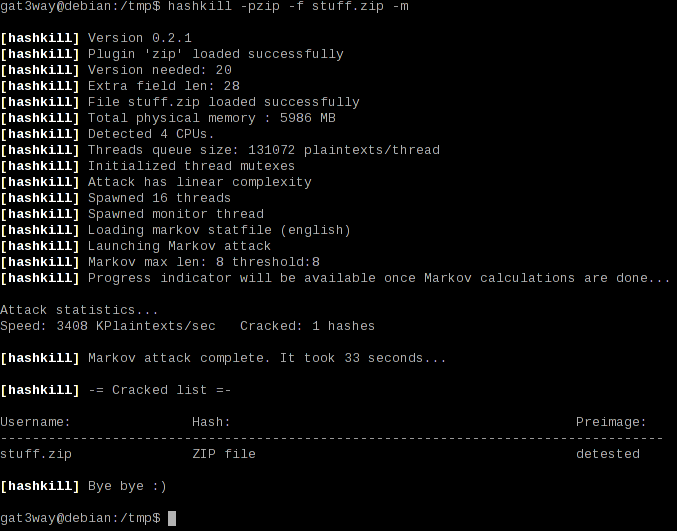Click 'Version needed: 20' text
The image size is (677, 531).
(160, 70)
